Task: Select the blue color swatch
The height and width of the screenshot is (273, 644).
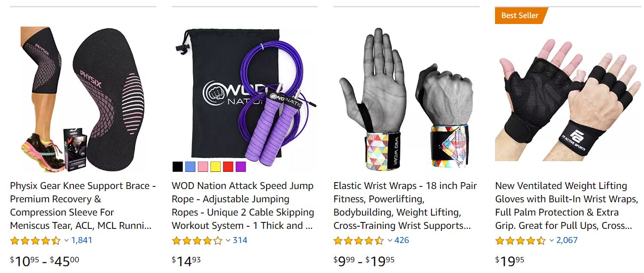Action: click(190, 167)
